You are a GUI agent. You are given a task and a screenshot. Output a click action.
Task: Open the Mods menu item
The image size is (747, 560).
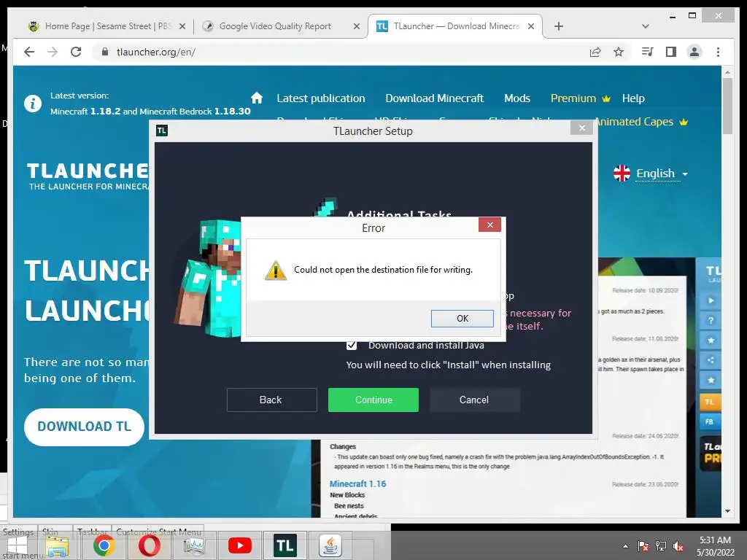click(517, 98)
